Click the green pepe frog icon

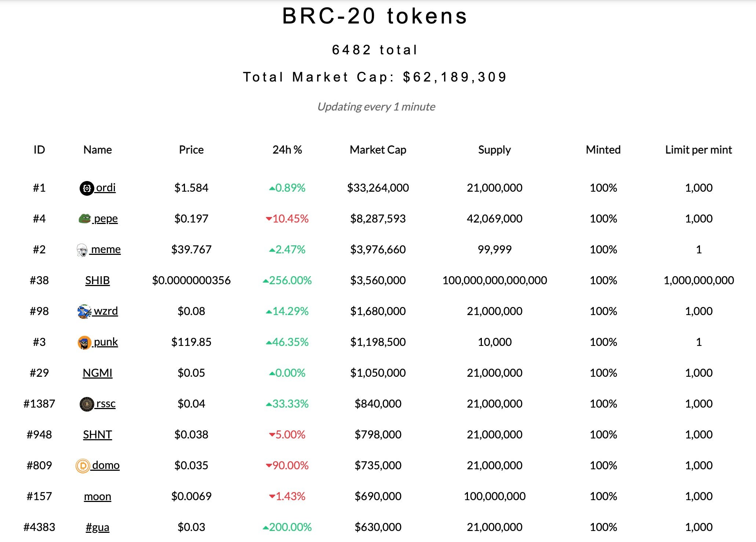point(84,219)
